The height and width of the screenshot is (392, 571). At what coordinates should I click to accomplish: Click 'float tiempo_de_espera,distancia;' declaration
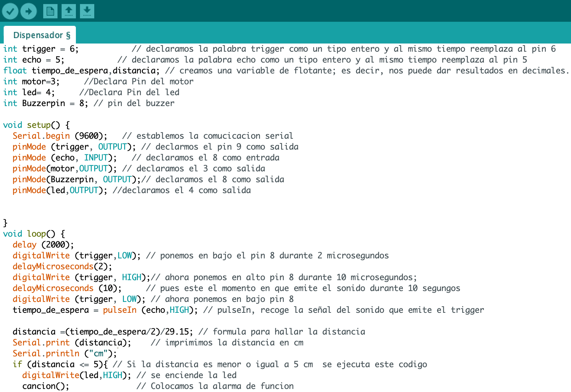81,71
